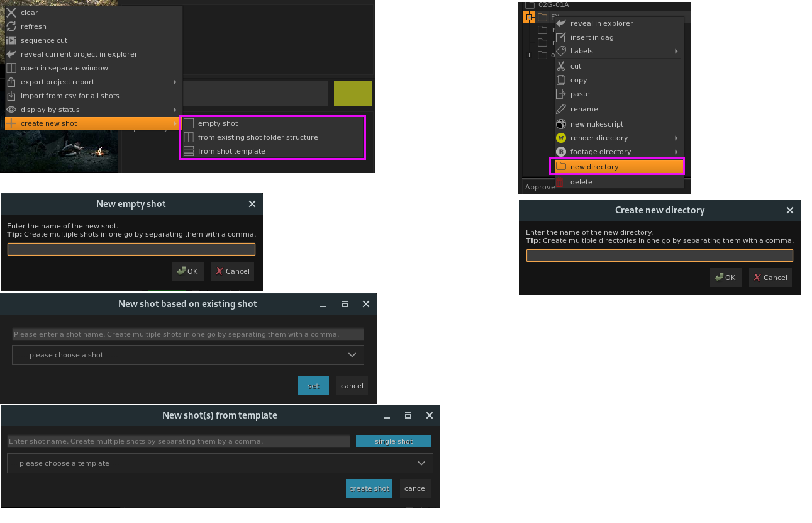This screenshot has height=523, width=812.
Task: Choose empty shot from the create submenu
Action: click(x=217, y=123)
